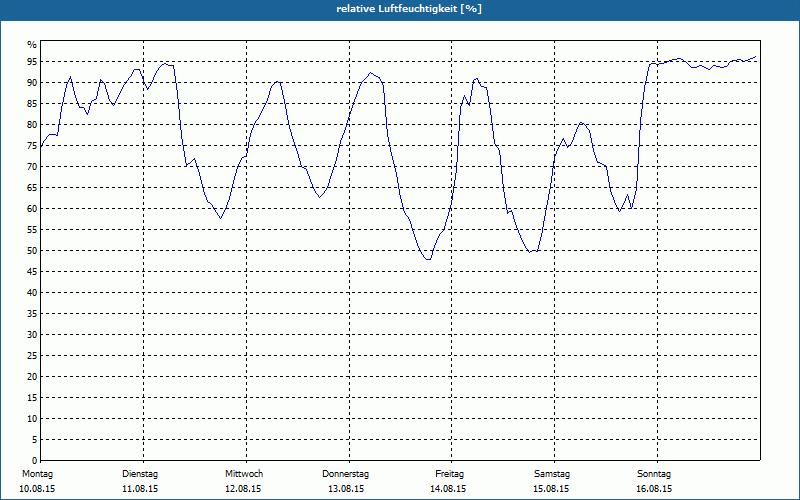Screen dimensions: 800x500
Task: Click the humidity minimum point on Thursday afternoon
Action: pyautogui.click(x=428, y=259)
